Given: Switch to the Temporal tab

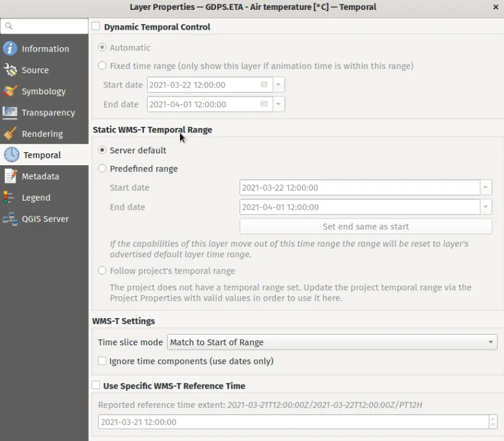Looking at the screenshot, I should tap(42, 155).
